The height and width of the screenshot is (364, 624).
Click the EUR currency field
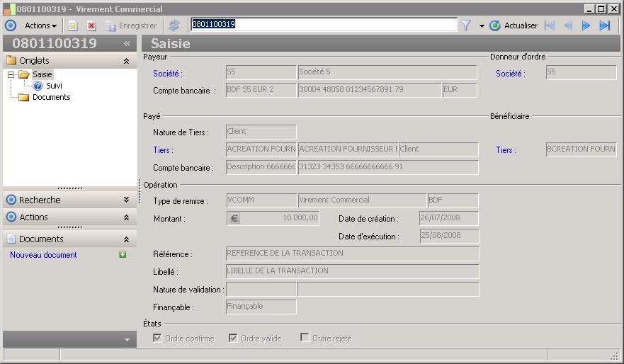point(460,90)
